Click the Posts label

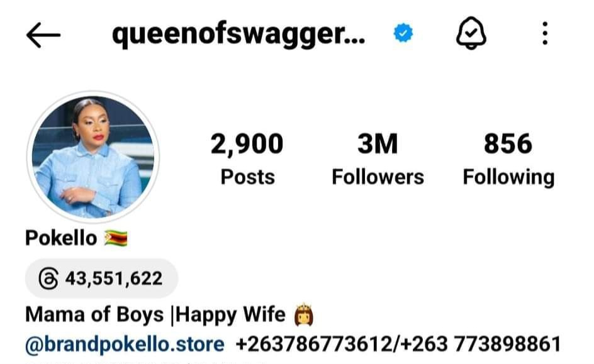(x=248, y=177)
